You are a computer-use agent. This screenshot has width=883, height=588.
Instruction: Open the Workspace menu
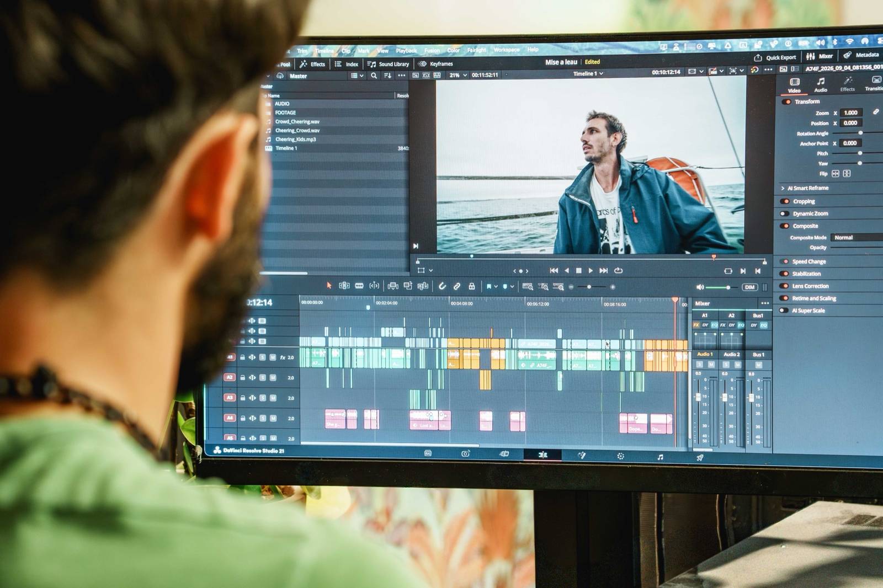pyautogui.click(x=506, y=50)
